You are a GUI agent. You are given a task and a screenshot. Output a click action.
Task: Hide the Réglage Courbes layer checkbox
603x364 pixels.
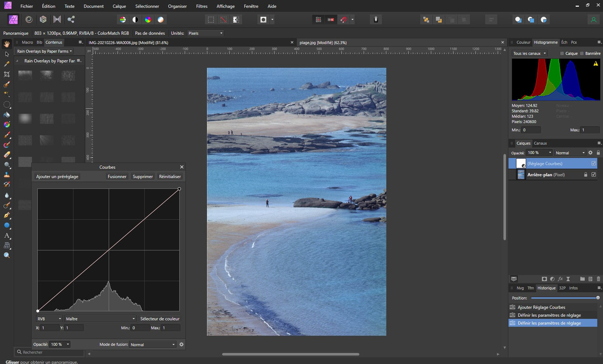pyautogui.click(x=594, y=163)
